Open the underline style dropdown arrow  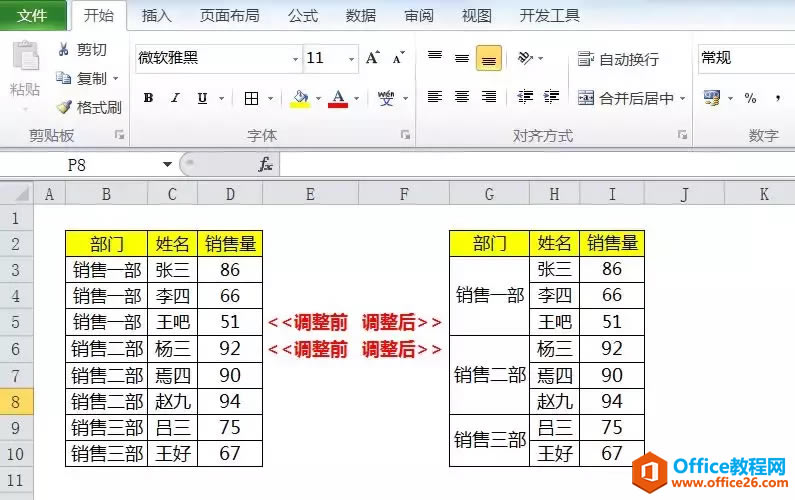click(222, 98)
